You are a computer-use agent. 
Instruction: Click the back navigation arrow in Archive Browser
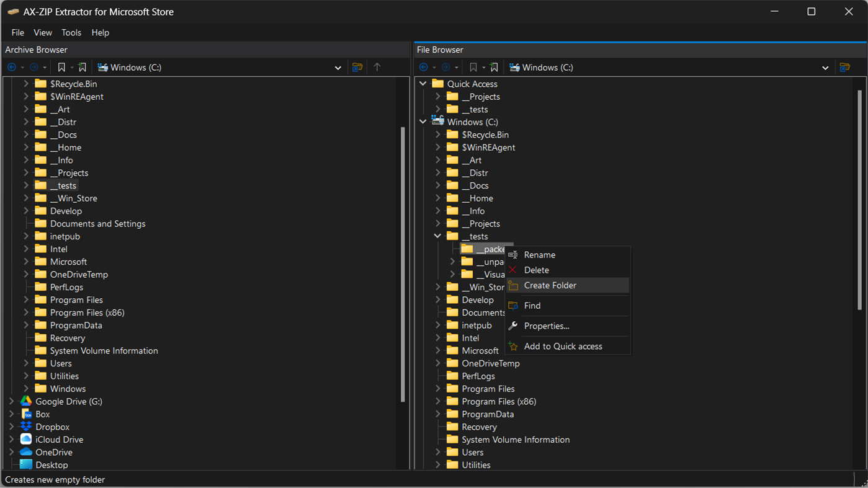click(11, 67)
